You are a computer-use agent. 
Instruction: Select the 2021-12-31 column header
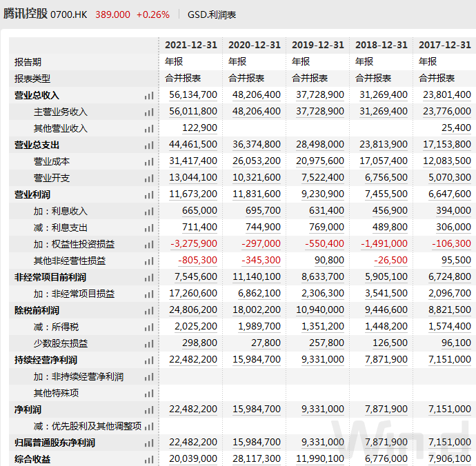coord(191,45)
